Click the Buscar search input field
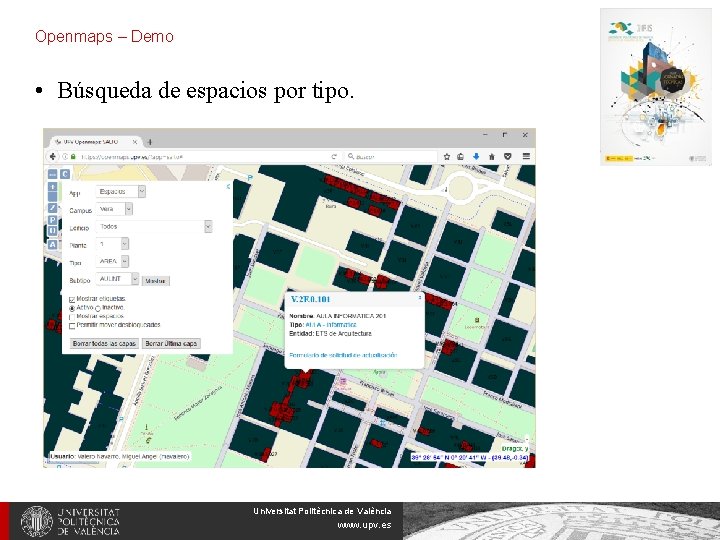The height and width of the screenshot is (540, 720). pos(390,157)
